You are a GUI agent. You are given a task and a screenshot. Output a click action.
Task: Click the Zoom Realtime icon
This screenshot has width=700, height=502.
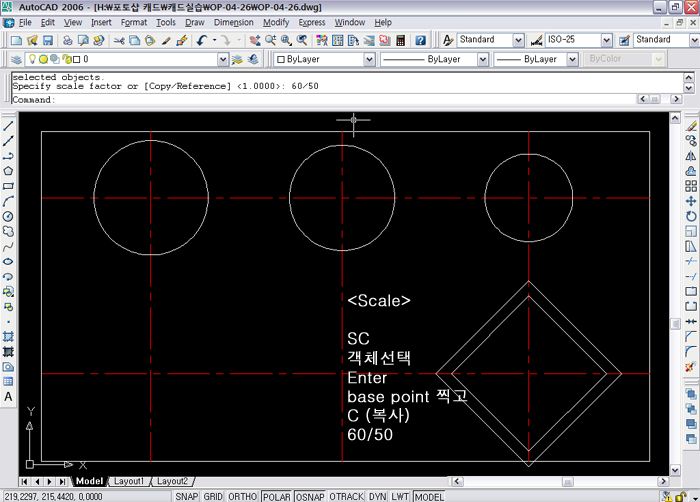click(x=271, y=41)
